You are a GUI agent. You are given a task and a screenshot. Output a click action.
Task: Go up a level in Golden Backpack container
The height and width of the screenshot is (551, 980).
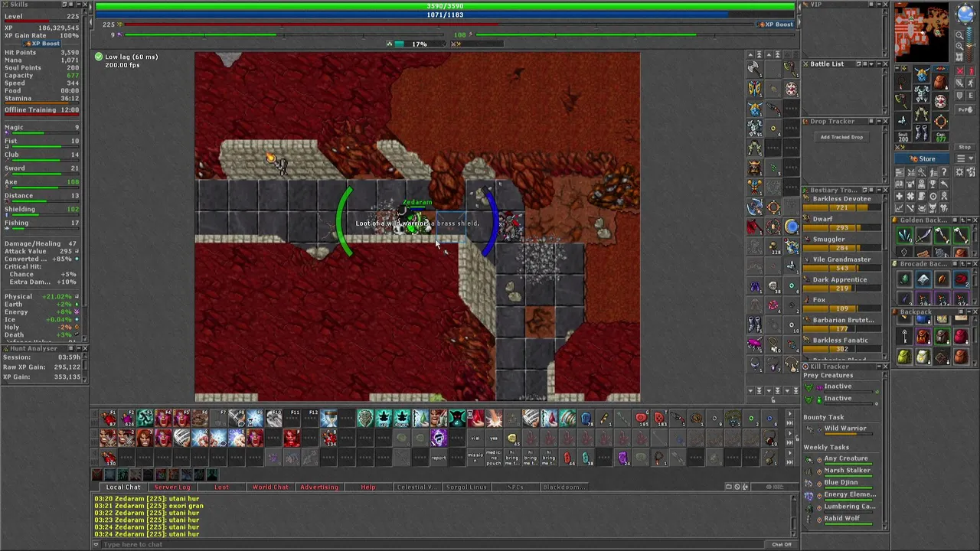(963, 220)
